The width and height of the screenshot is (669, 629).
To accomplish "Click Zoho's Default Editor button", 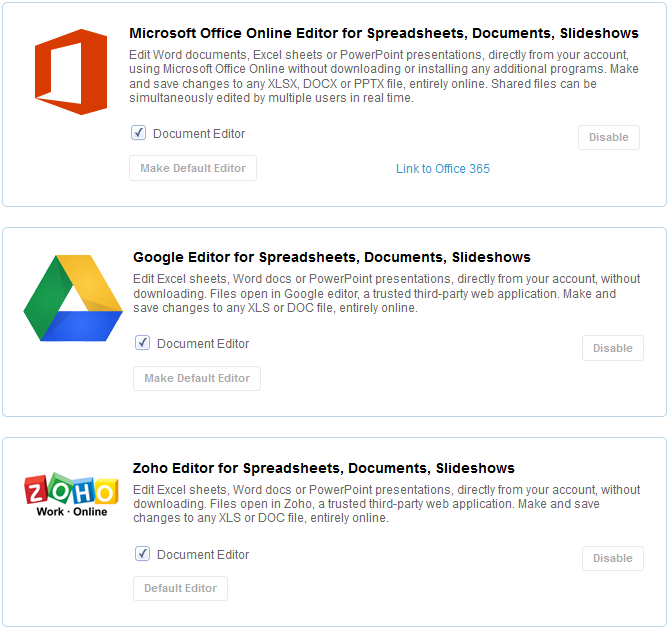I will [x=180, y=588].
